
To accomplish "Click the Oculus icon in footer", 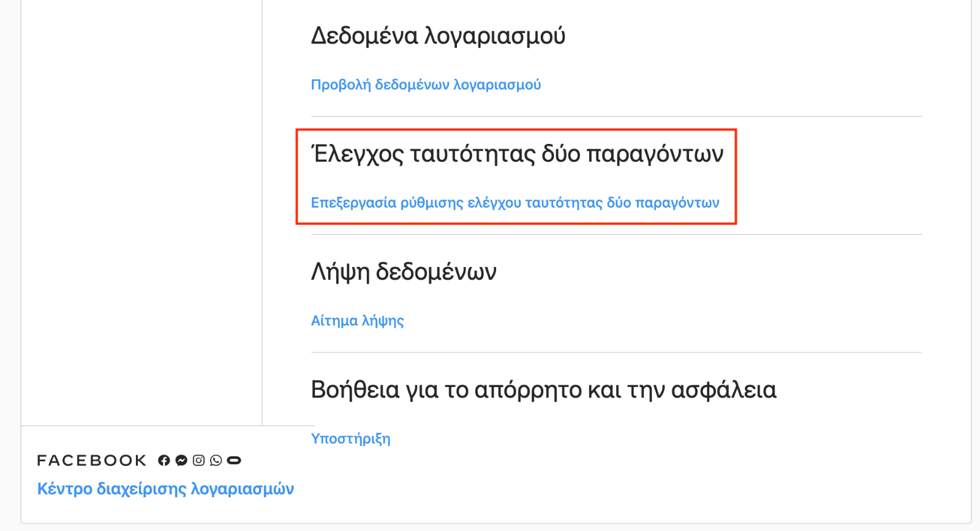I will [x=234, y=461].
